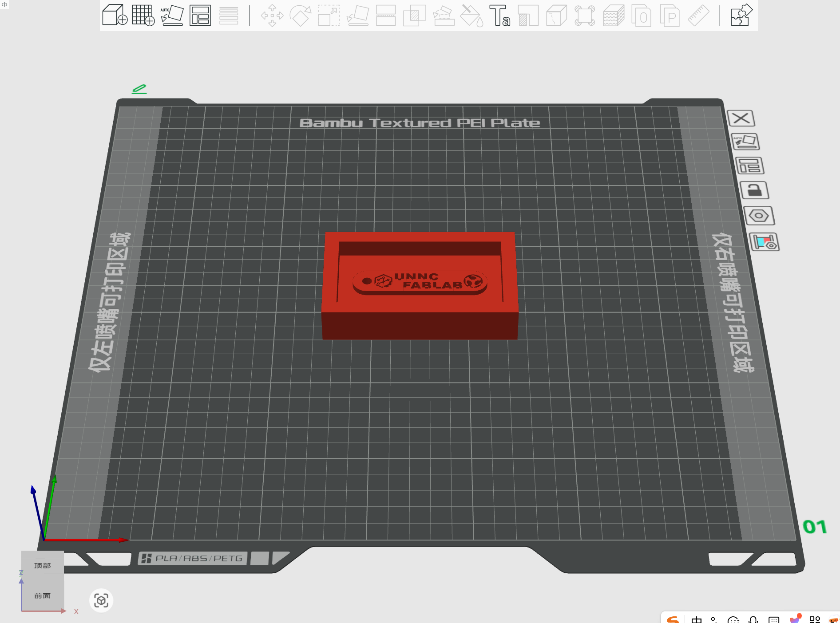Click the Sogou input S logo
The height and width of the screenshot is (623, 840).
673,619
